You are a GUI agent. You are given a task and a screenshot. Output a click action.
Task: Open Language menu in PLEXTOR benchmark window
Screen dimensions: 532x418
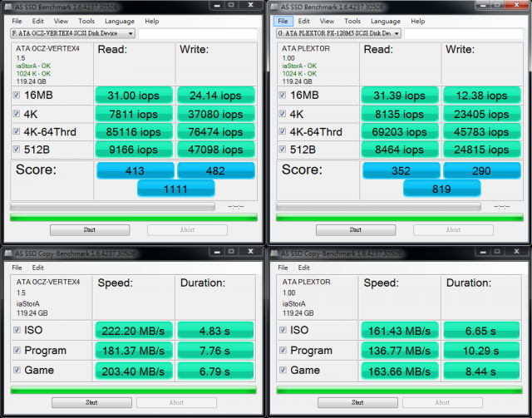(x=386, y=21)
